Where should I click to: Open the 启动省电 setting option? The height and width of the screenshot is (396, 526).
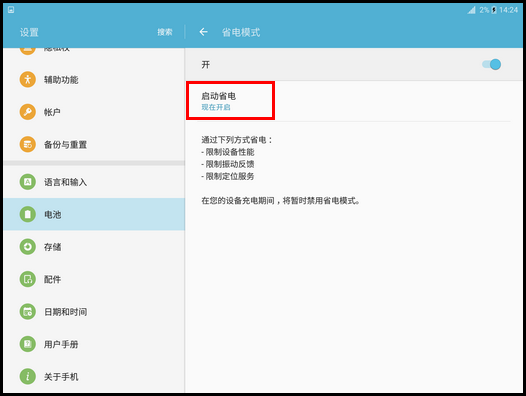point(354,101)
